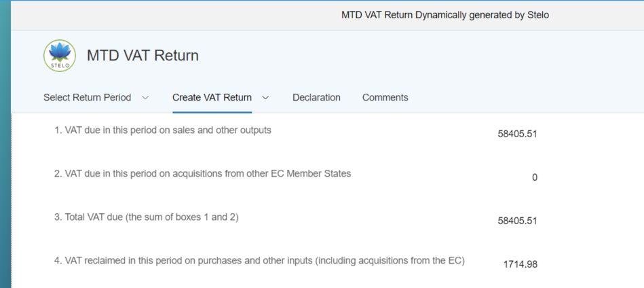Viewport: 644px width, 288px height.
Task: Click the Stelo lotus logo icon
Action: (60, 56)
